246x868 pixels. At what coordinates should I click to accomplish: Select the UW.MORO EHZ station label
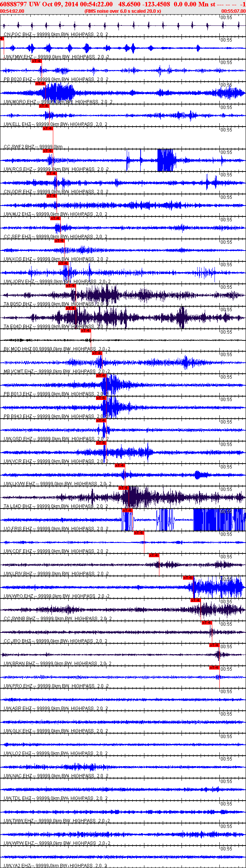coord(58,102)
